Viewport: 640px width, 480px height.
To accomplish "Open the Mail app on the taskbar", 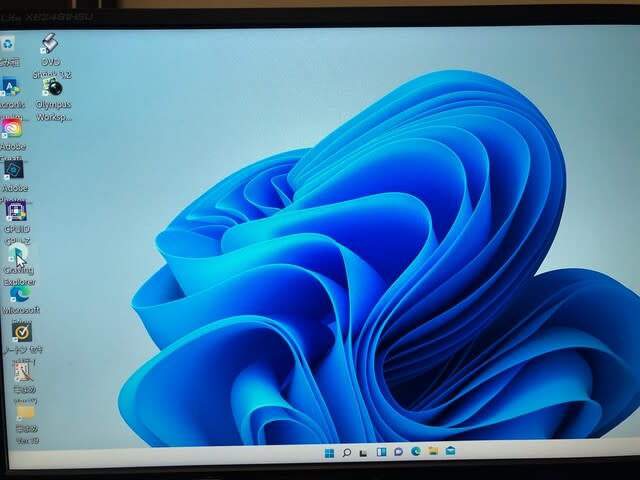I will (450, 451).
